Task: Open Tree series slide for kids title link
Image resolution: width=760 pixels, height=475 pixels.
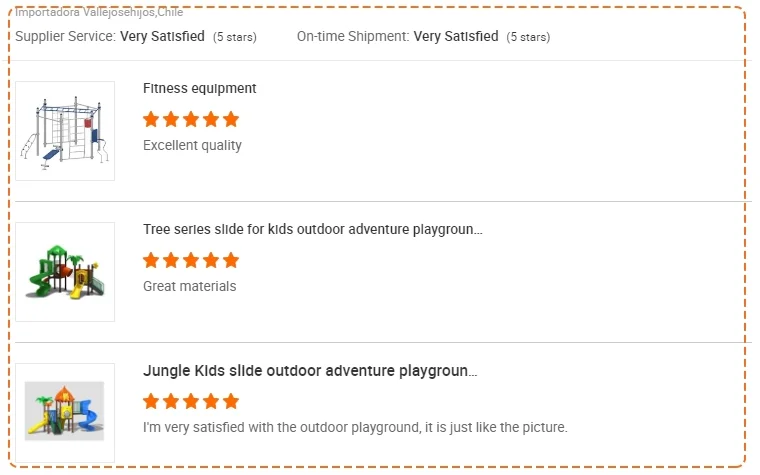Action: pos(312,229)
